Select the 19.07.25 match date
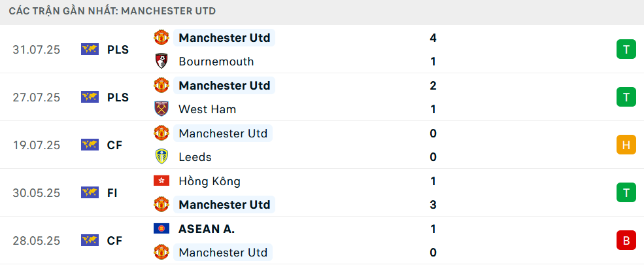Screen dimensions: 644x265 [36, 145]
